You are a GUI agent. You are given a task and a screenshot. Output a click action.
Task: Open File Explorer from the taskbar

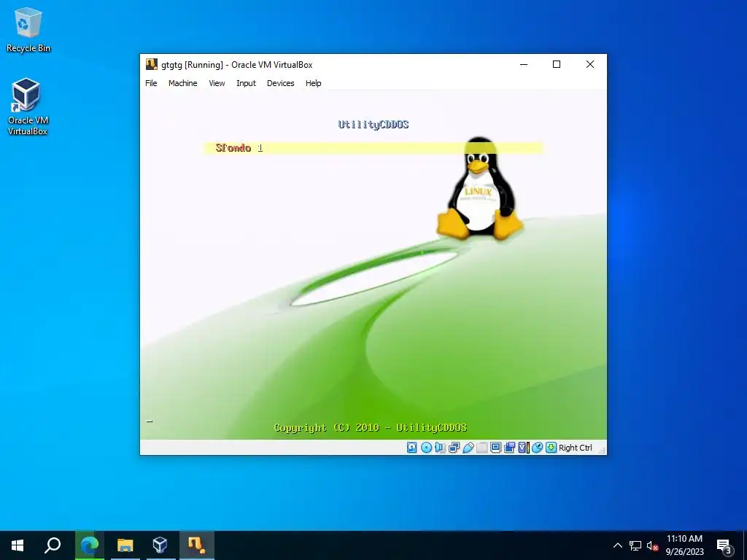[x=125, y=545]
